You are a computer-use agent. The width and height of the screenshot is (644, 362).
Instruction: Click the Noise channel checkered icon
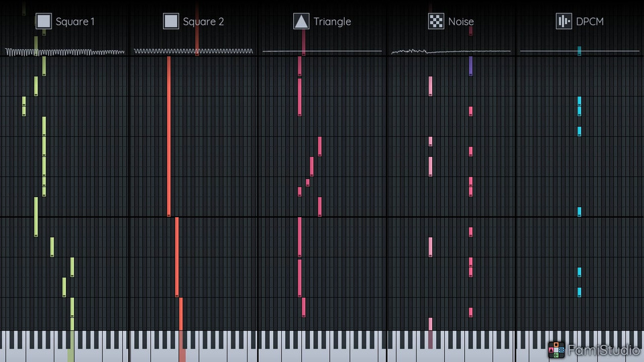pos(436,21)
